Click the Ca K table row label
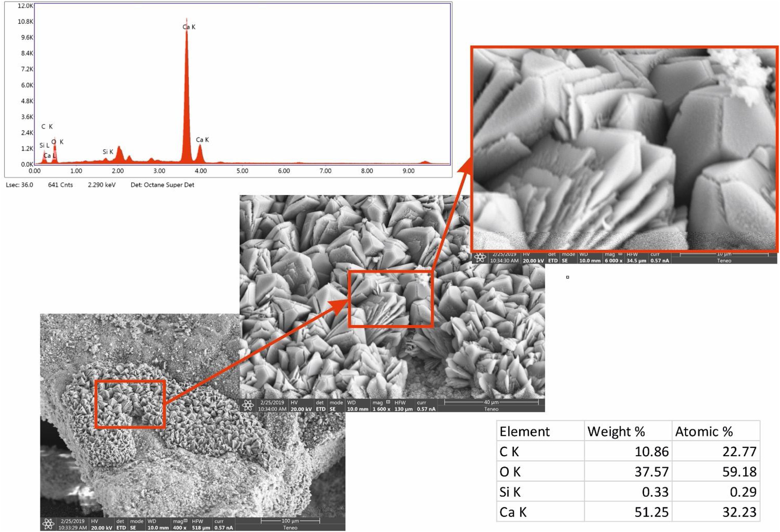This screenshot has width=780, height=532. tap(513, 512)
